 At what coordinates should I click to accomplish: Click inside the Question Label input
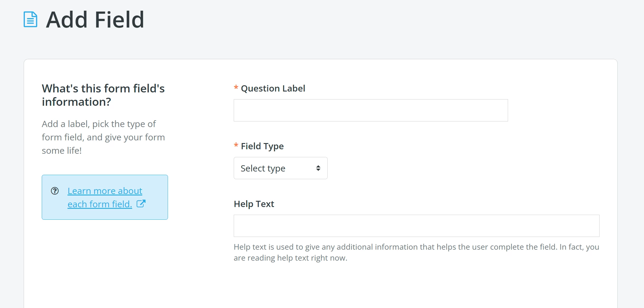pyautogui.click(x=370, y=110)
